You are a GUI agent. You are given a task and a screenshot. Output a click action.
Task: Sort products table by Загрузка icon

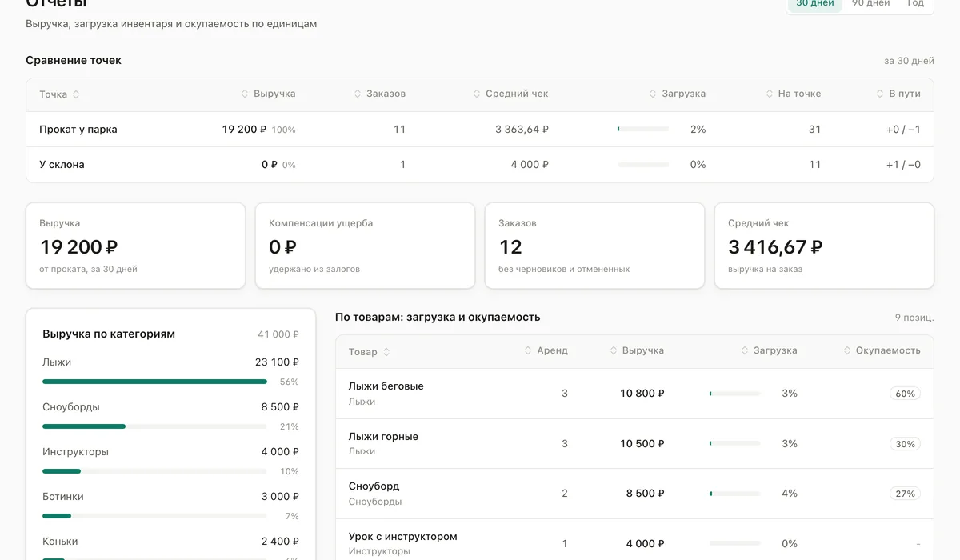click(745, 350)
